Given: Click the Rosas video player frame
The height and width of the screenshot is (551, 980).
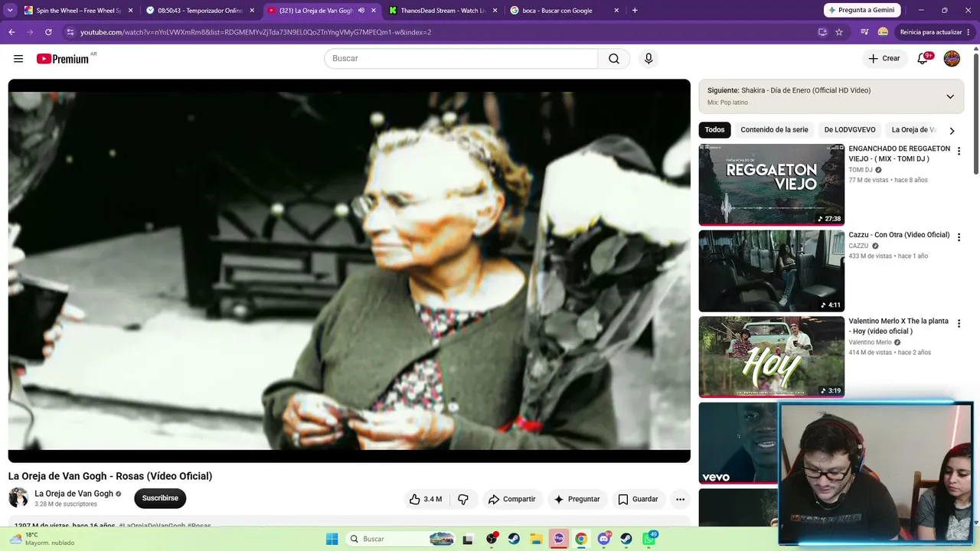Looking at the screenshot, I should [349, 271].
